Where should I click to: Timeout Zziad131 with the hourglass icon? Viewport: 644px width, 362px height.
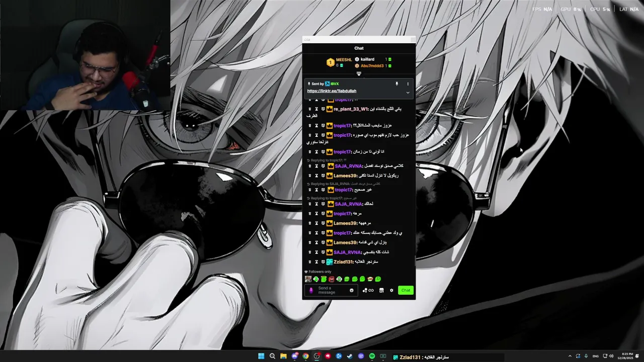[x=316, y=262]
